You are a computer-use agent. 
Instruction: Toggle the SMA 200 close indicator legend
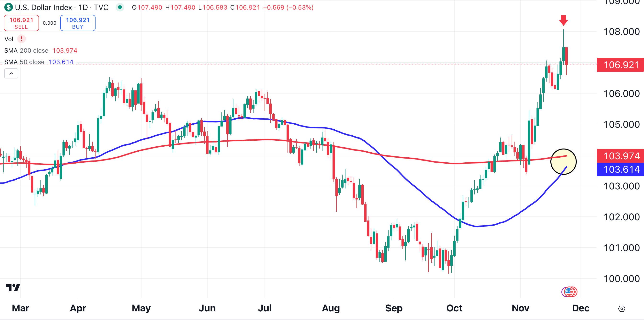click(x=26, y=50)
